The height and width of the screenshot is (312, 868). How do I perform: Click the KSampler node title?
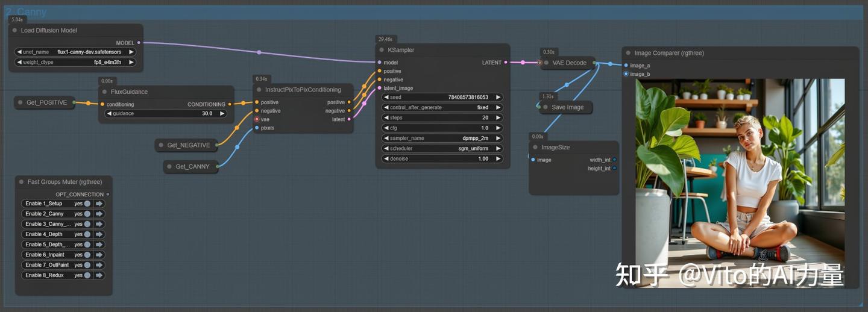coord(401,50)
